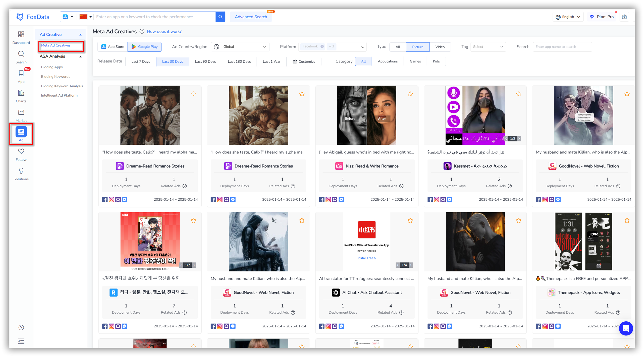
Task: Open the chat support bubble
Action: [626, 328]
